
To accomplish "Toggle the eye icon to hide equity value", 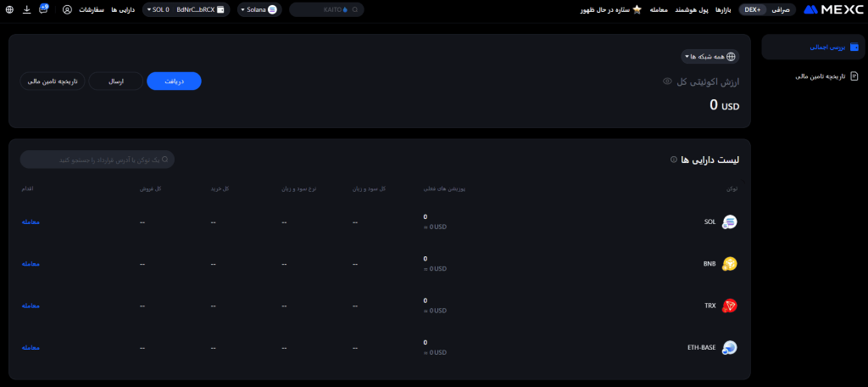I will click(667, 81).
